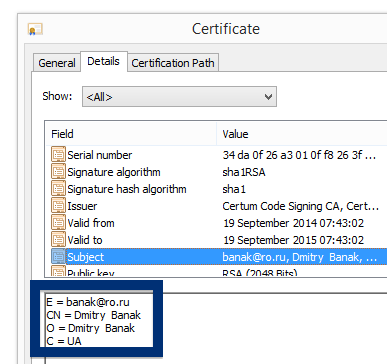Click the Signature algorithm field icon
The height and width of the screenshot is (364, 387).
58,172
